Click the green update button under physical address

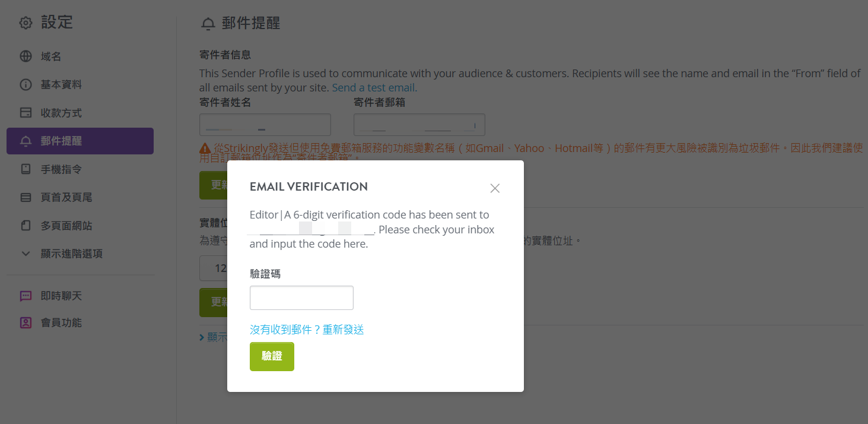pos(213,302)
